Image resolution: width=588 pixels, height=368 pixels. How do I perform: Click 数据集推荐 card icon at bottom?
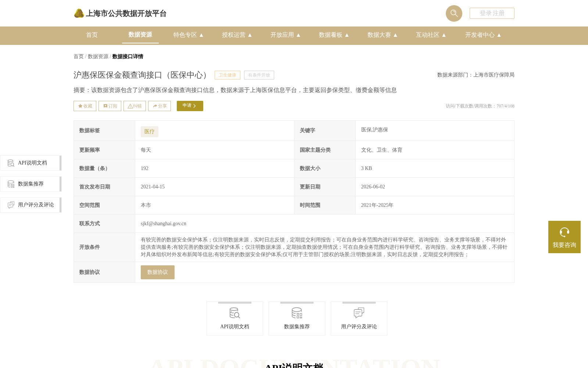[x=297, y=313]
